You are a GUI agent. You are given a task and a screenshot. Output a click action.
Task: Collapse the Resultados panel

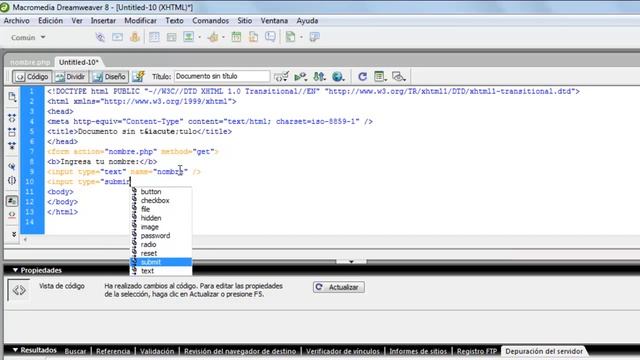click(x=15, y=350)
